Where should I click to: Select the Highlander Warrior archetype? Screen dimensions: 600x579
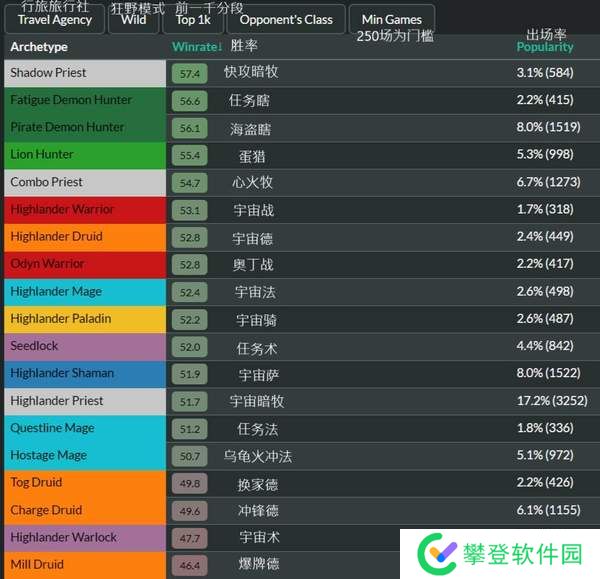coord(85,210)
